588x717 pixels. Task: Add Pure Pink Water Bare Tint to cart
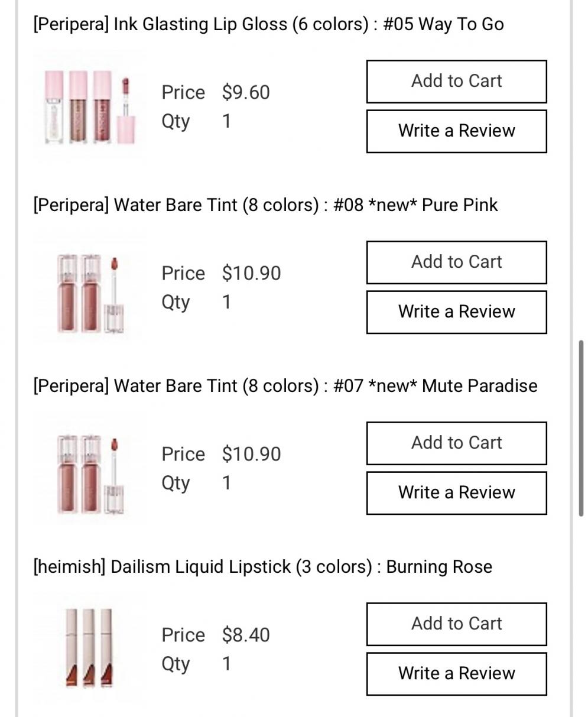456,262
